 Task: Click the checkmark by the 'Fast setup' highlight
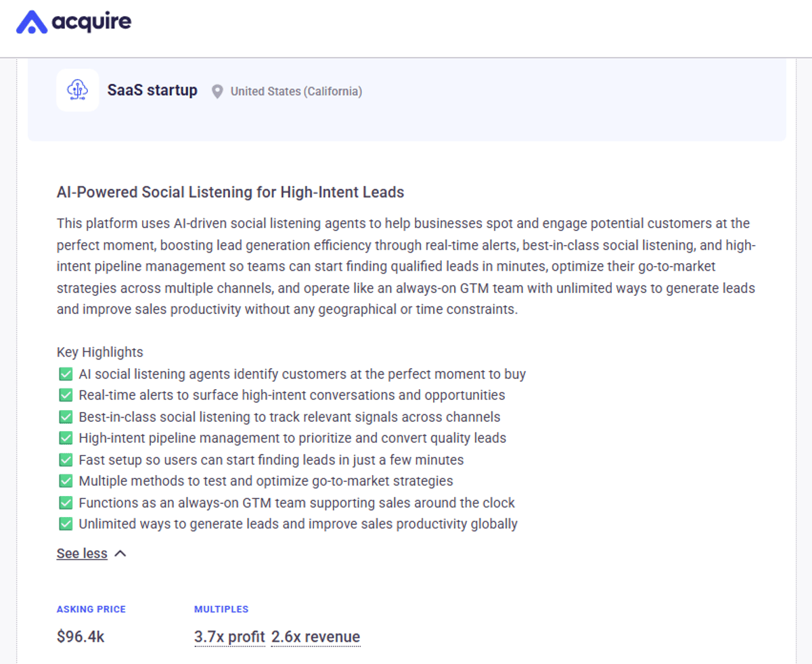pos(65,460)
